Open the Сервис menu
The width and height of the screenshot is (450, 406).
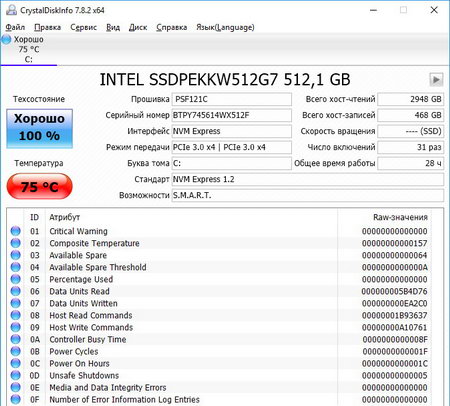click(x=83, y=27)
